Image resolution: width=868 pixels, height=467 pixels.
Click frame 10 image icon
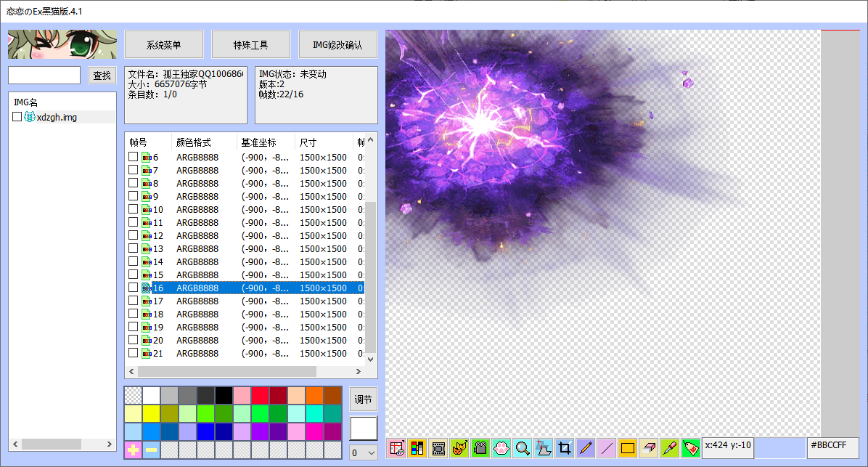147,209
